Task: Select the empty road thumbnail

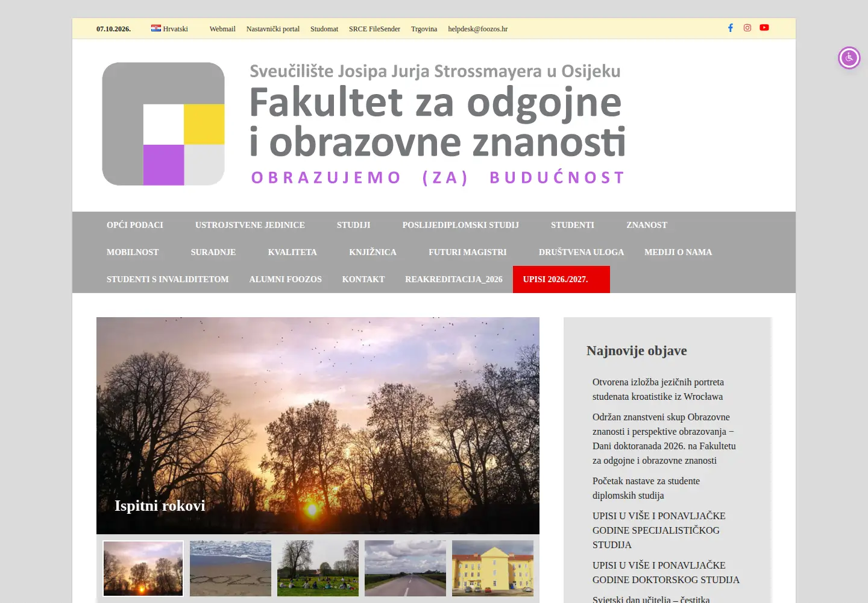Action: [405, 569]
